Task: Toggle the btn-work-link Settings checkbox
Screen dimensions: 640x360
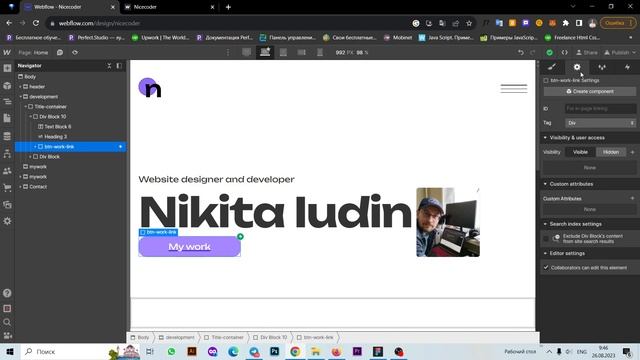Action: [x=546, y=80]
